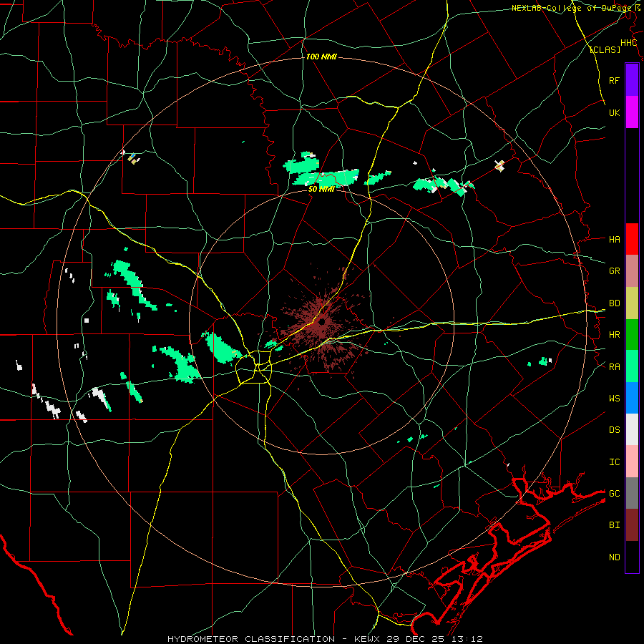Click the Hydrometeor Classification KEWX title caption
The image size is (644, 644).
[x=325, y=639]
